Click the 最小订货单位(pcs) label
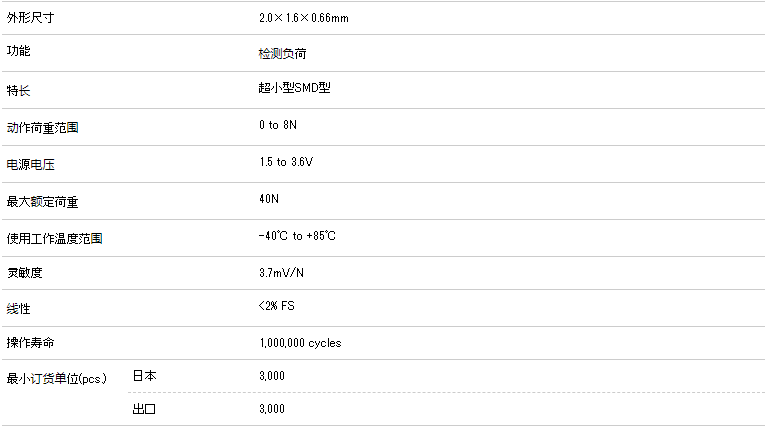Screen dimensions: 766x427 coord(56,379)
